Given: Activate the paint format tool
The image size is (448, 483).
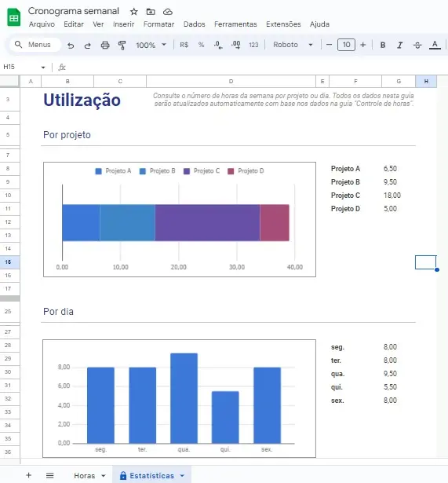Looking at the screenshot, I should pyautogui.click(x=122, y=46).
